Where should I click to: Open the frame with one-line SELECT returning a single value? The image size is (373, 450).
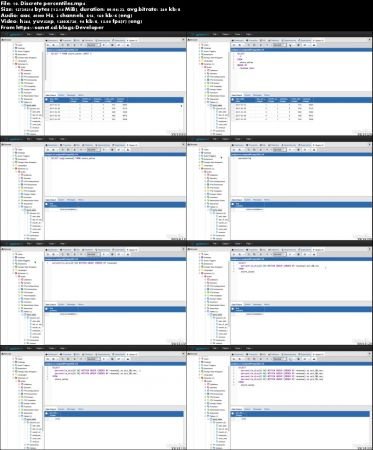point(93,188)
